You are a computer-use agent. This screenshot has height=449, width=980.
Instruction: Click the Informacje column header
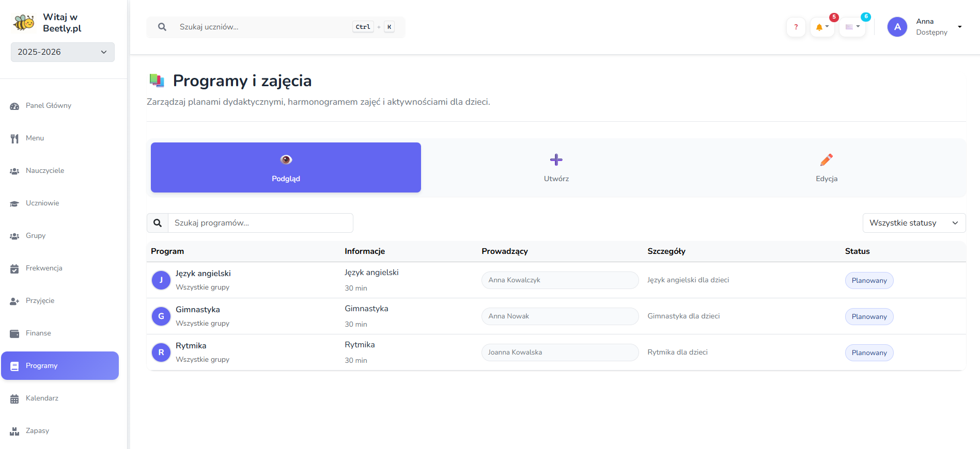point(365,251)
